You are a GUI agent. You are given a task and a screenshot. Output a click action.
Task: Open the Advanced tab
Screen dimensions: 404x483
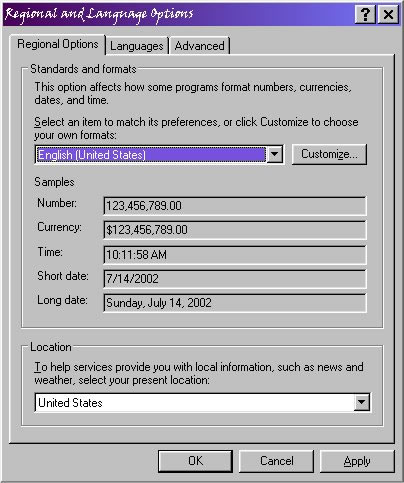199,46
